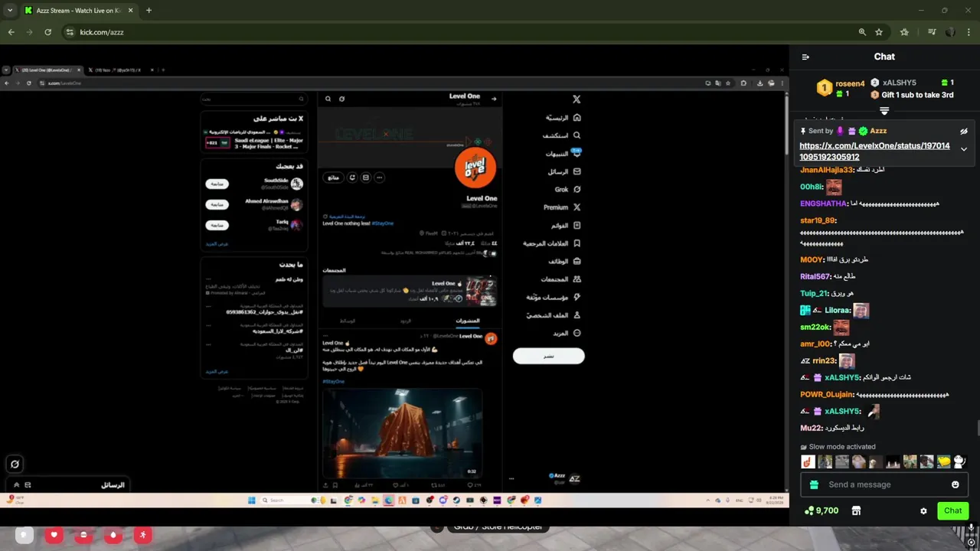Screen dimensions: 980x551
Task: Click username Mu22 in chat
Action: (x=811, y=428)
